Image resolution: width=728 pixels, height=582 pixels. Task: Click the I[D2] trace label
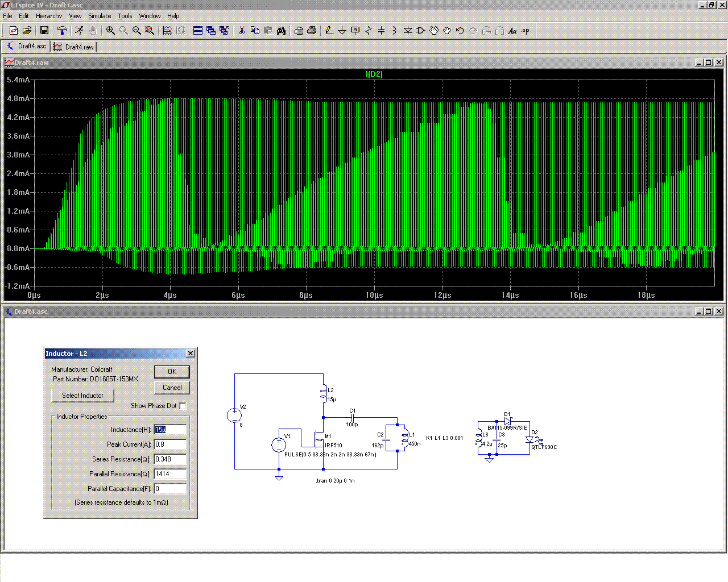pos(374,74)
